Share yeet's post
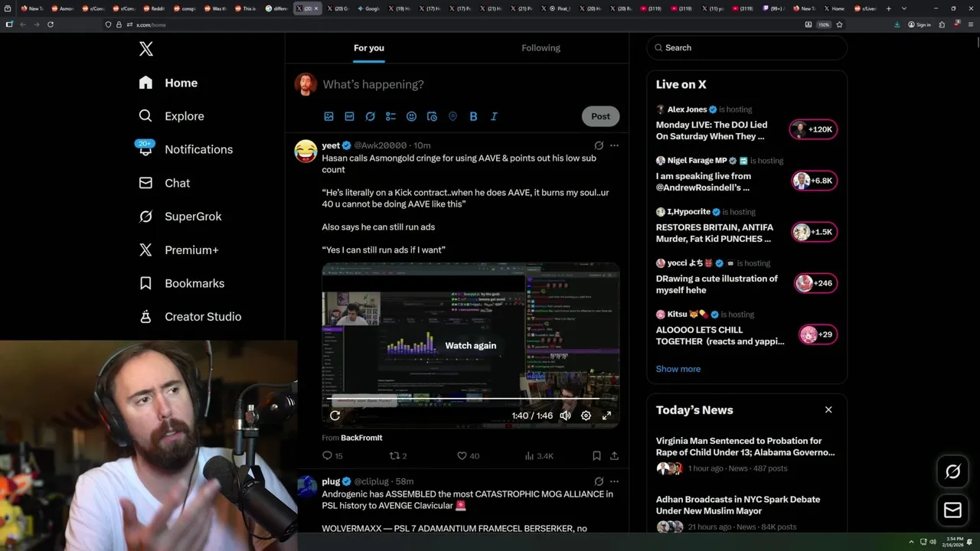The width and height of the screenshot is (980, 551). click(614, 456)
